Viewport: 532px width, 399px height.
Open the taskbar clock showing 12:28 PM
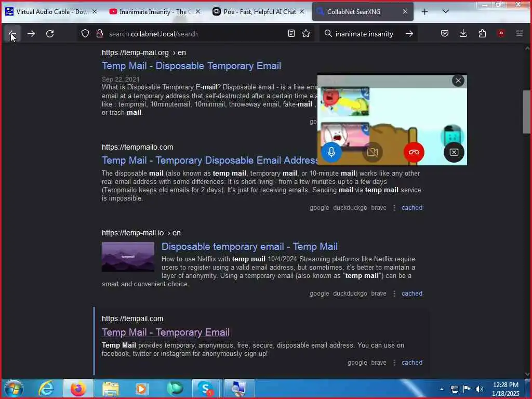(x=506, y=389)
